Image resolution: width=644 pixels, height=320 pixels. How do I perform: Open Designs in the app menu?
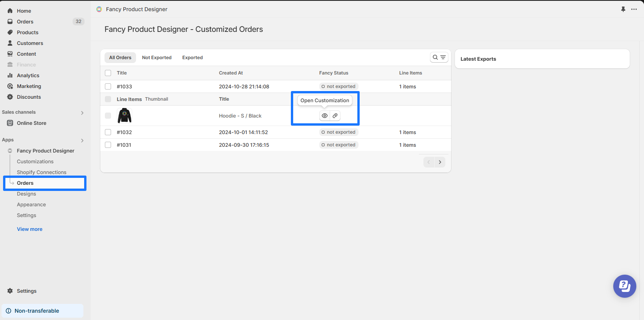(27, 194)
